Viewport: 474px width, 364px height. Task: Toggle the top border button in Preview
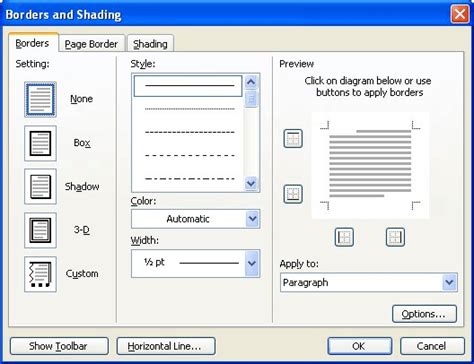293,138
